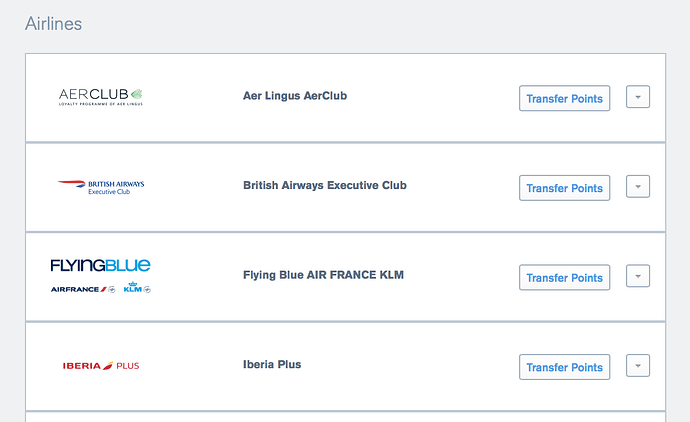Click the AERCLUB wordmark logo
This screenshot has width=690, height=422.
(94, 95)
